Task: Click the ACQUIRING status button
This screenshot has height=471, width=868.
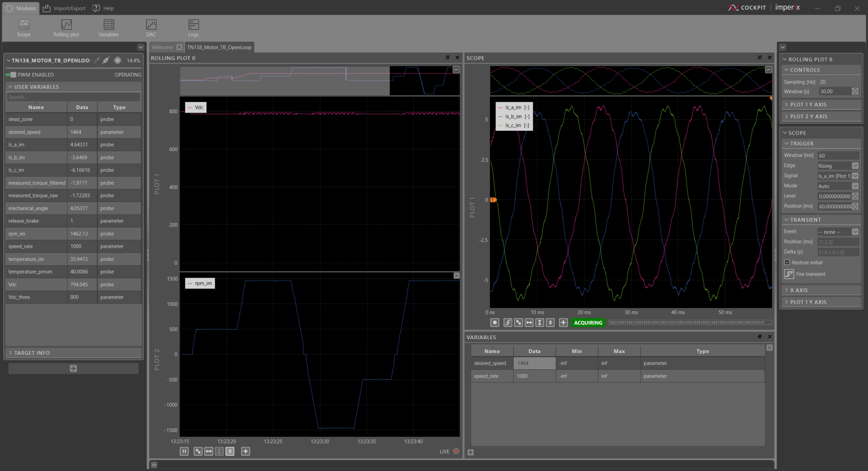Action: click(x=588, y=323)
